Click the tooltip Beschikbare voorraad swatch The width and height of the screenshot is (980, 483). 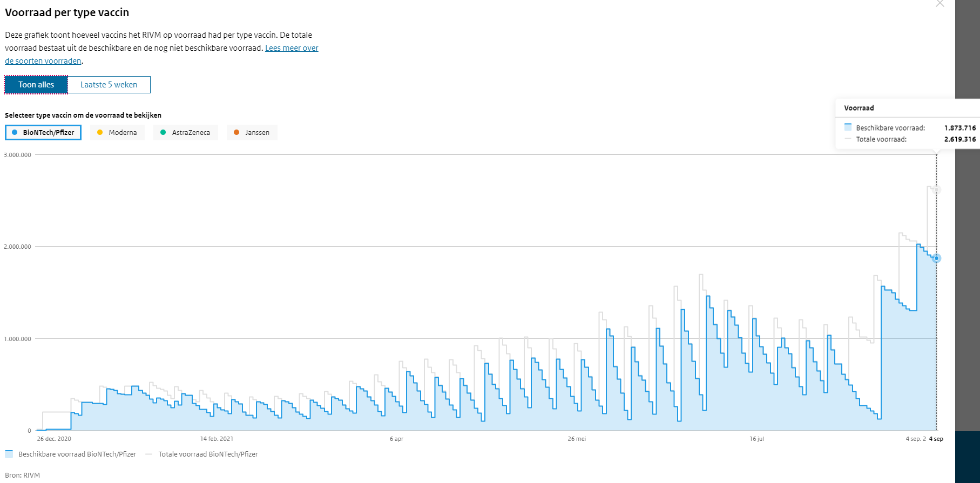click(848, 127)
